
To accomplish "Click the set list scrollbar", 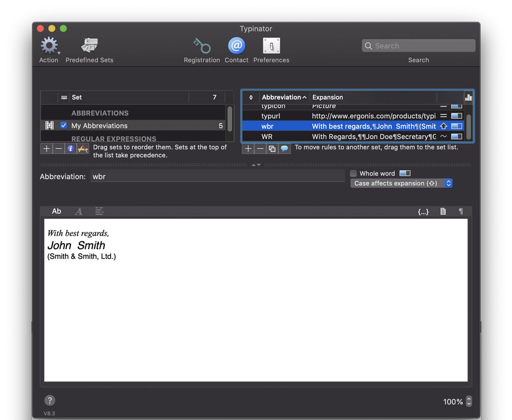I will point(230,119).
